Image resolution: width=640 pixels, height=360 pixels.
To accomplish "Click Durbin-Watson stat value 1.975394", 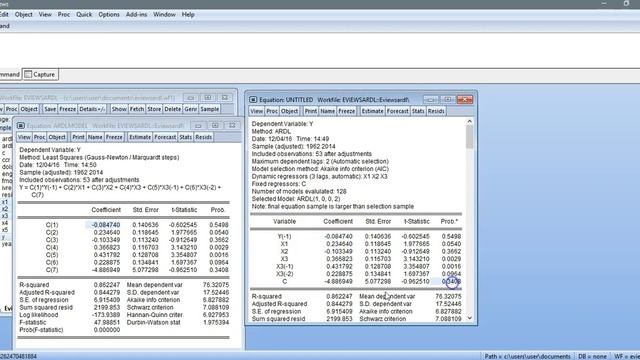I will pos(216,322).
